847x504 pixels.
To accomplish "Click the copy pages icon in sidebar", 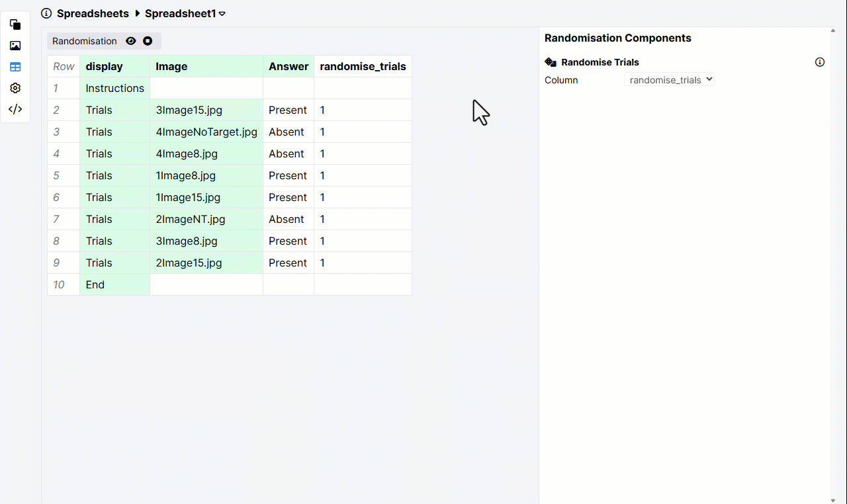I will point(15,24).
